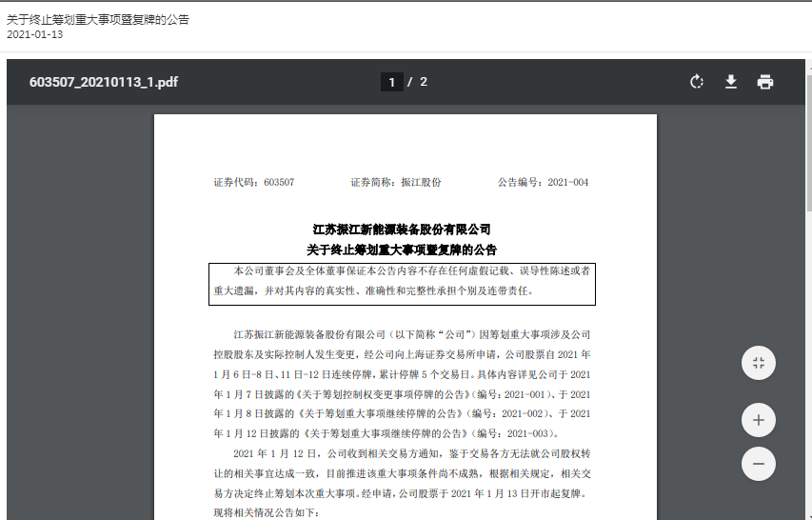
Task: Click text 公告编号：2021-004
Action: coord(544,182)
